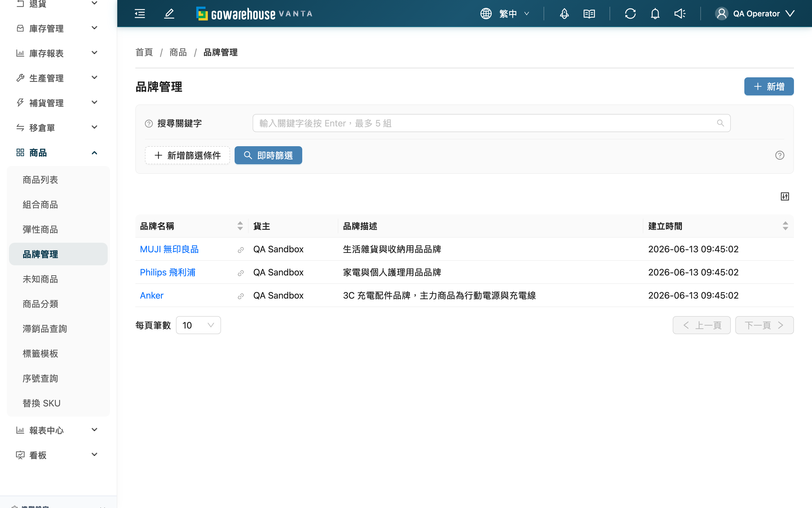Click the 即時篩選 button
Screen dimensions: 812x508
pos(268,155)
